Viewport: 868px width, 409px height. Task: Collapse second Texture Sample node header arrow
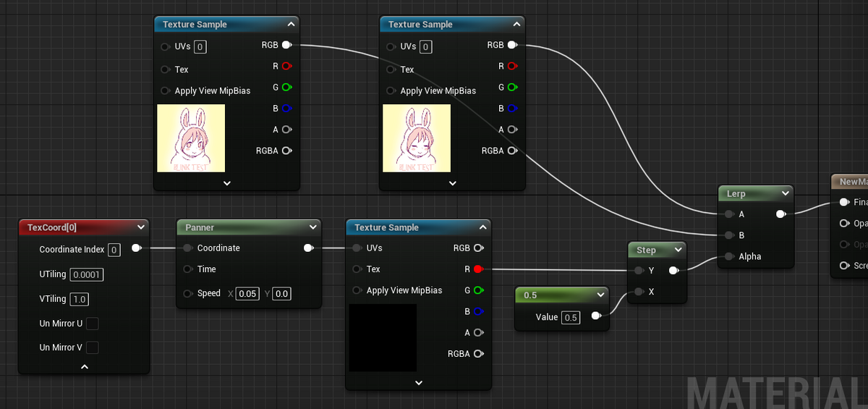click(x=516, y=24)
